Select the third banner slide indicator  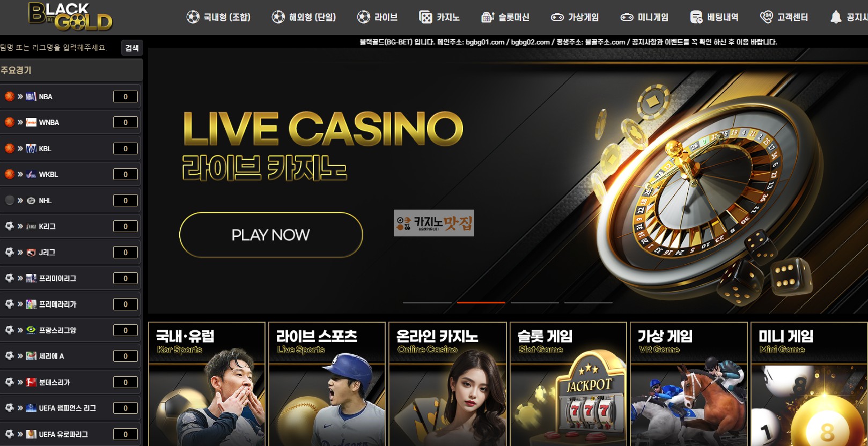[x=535, y=302]
